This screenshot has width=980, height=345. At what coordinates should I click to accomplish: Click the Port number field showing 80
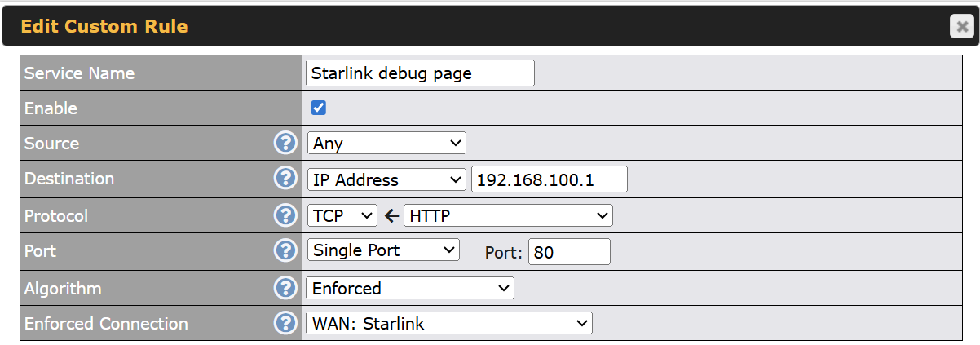pyautogui.click(x=569, y=251)
